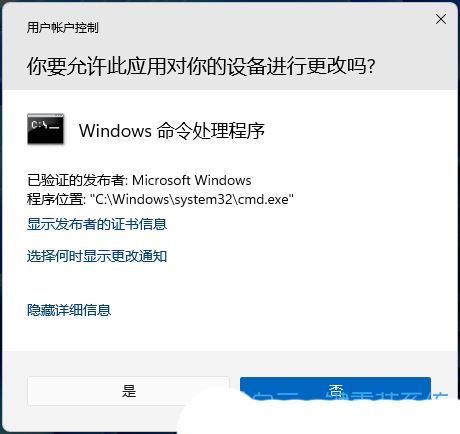This screenshot has height=434, width=460.
Task: Open 选择何时显示更改通知 link
Action: pyautogui.click(x=97, y=256)
